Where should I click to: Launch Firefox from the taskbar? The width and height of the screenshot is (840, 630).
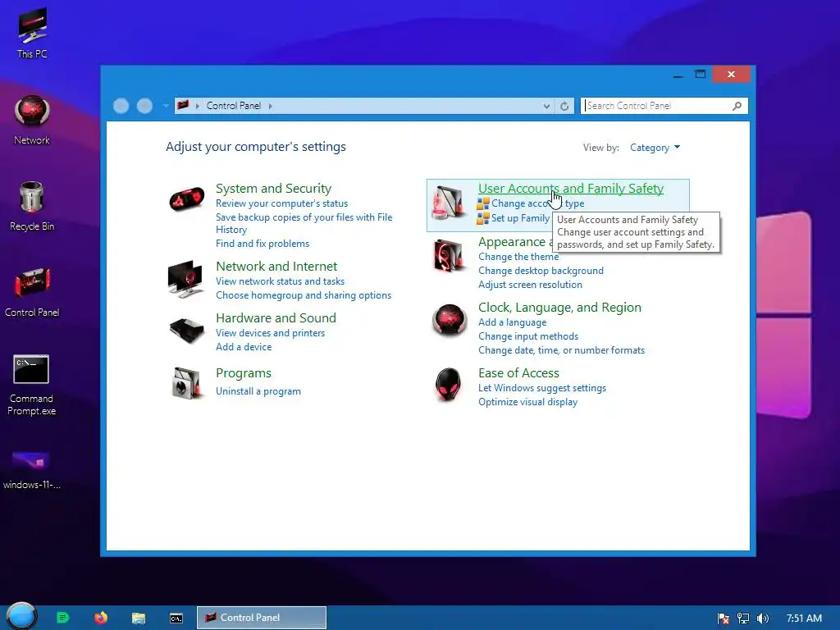[x=101, y=618]
